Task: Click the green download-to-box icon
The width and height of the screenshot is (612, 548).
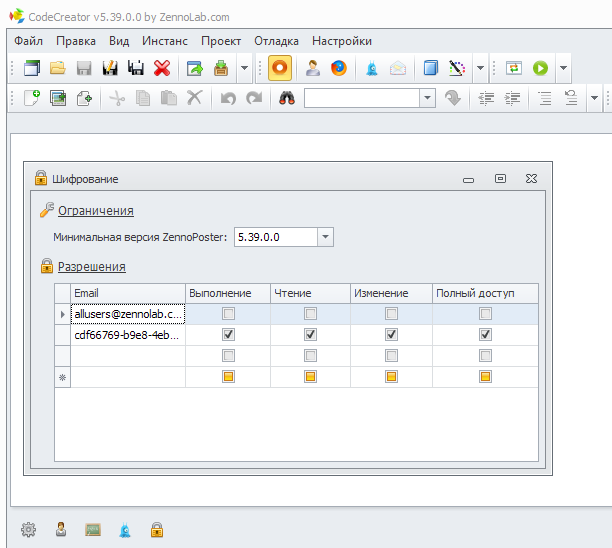Action: coord(221,68)
